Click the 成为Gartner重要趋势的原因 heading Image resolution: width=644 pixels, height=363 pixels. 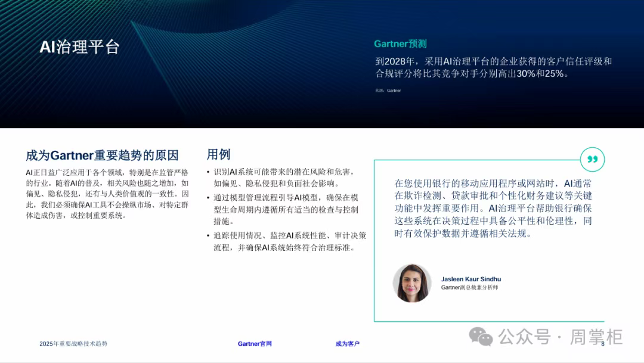coord(102,156)
